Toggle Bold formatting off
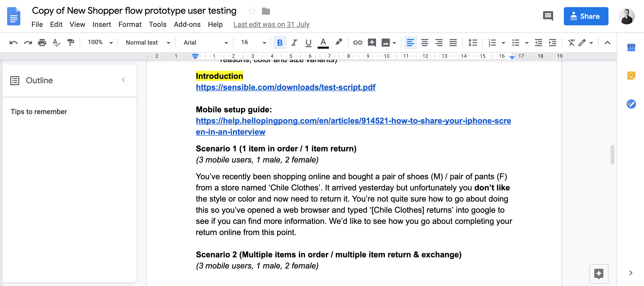The image size is (644, 286). coord(280,43)
